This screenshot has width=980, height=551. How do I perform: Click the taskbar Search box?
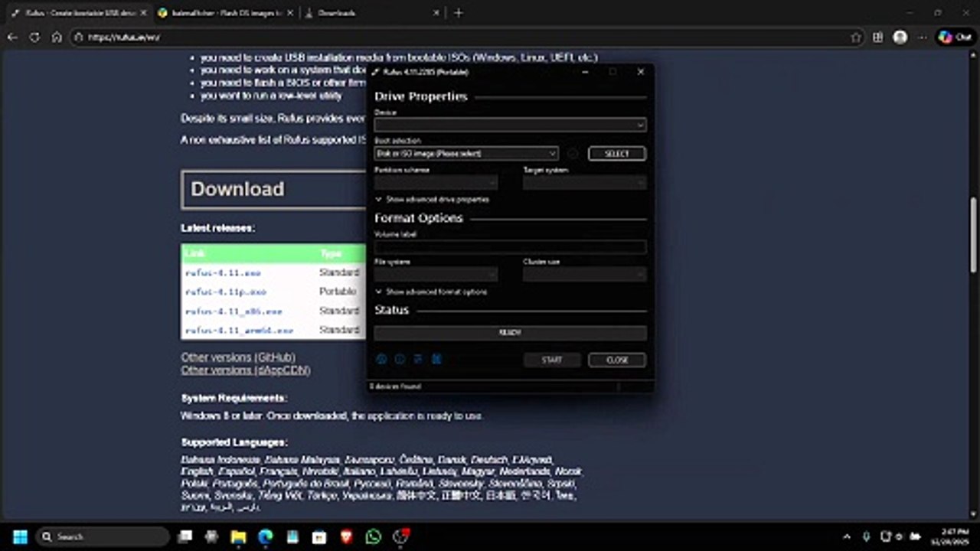click(103, 536)
